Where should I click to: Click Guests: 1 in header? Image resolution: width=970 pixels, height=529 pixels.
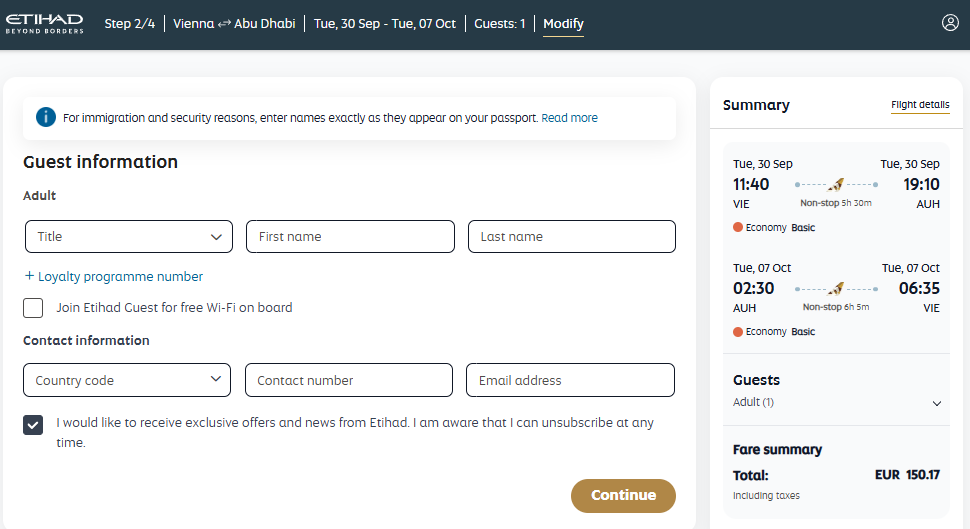(x=499, y=24)
